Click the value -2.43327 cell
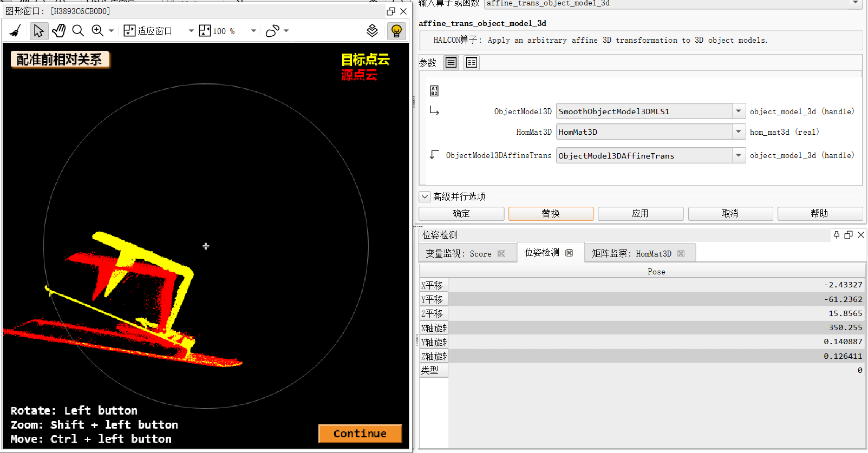 tap(656, 285)
